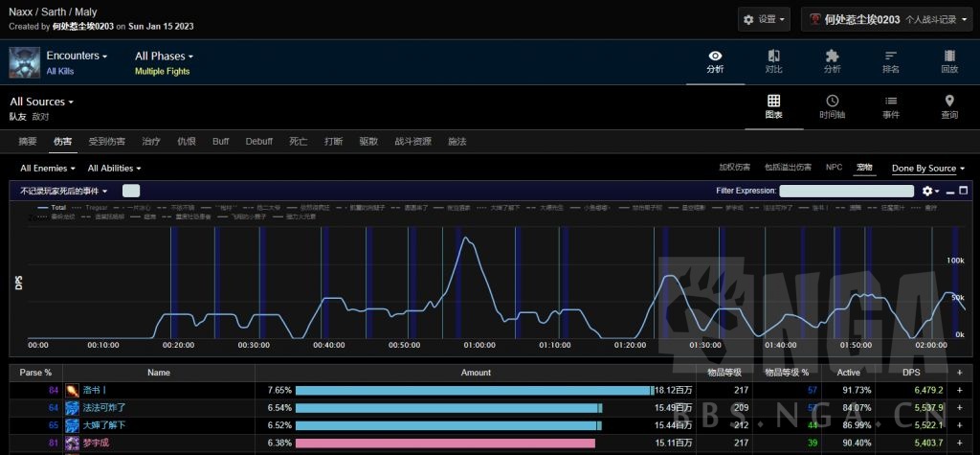Viewport: 980px width, 455px height.
Task: Click the chart gear settings icon
Action: 927,192
